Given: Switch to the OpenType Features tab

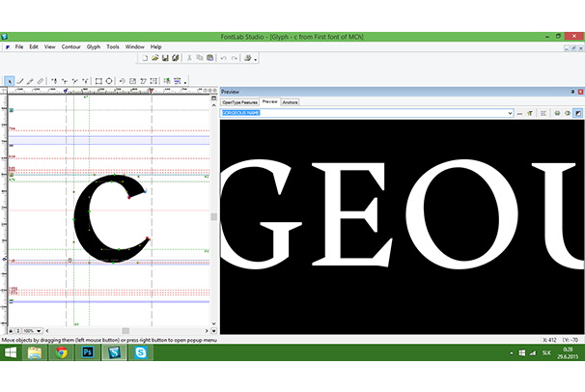Looking at the screenshot, I should (x=239, y=101).
